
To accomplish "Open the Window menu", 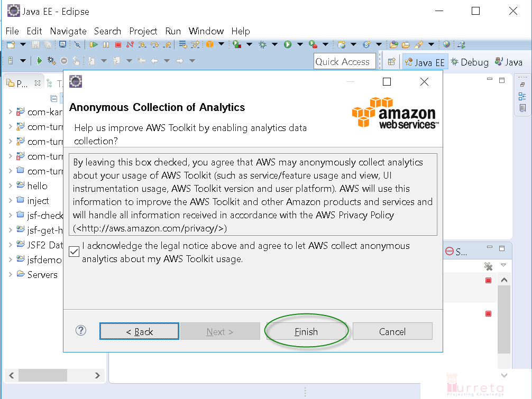I will [x=206, y=31].
